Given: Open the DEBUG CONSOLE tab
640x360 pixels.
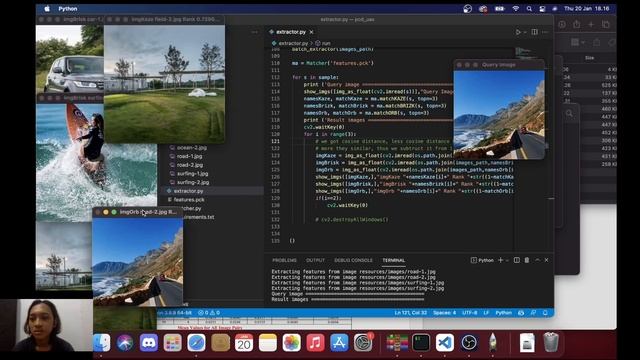Looking at the screenshot, I should coord(353,260).
